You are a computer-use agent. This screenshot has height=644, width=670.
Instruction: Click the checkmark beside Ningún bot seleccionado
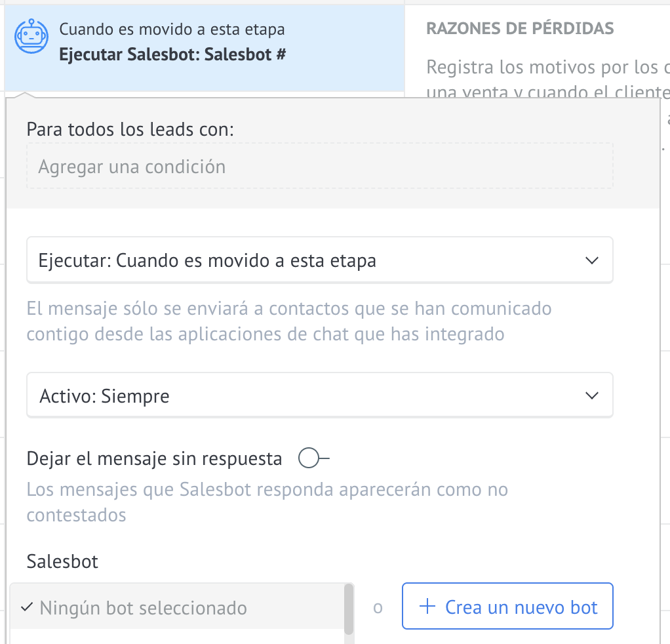tap(27, 607)
